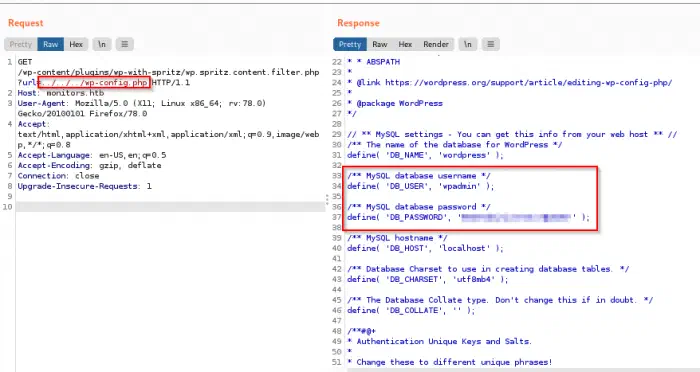Select the Raw tab in Request
This screenshot has width=700, height=372.
(51, 44)
